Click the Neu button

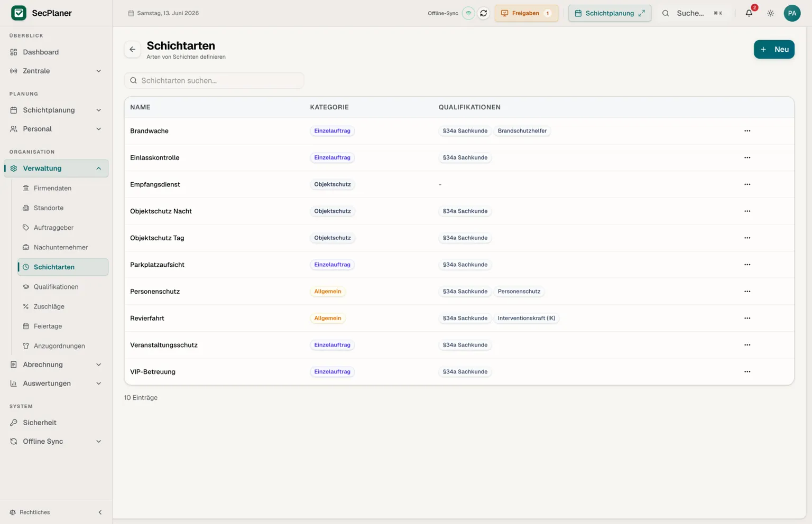pyautogui.click(x=774, y=50)
